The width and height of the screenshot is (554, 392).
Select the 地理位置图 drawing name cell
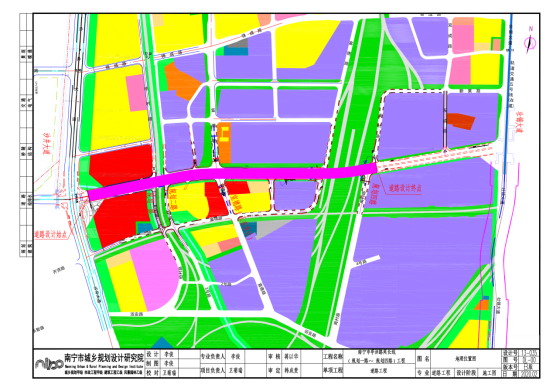pyautogui.click(x=466, y=358)
